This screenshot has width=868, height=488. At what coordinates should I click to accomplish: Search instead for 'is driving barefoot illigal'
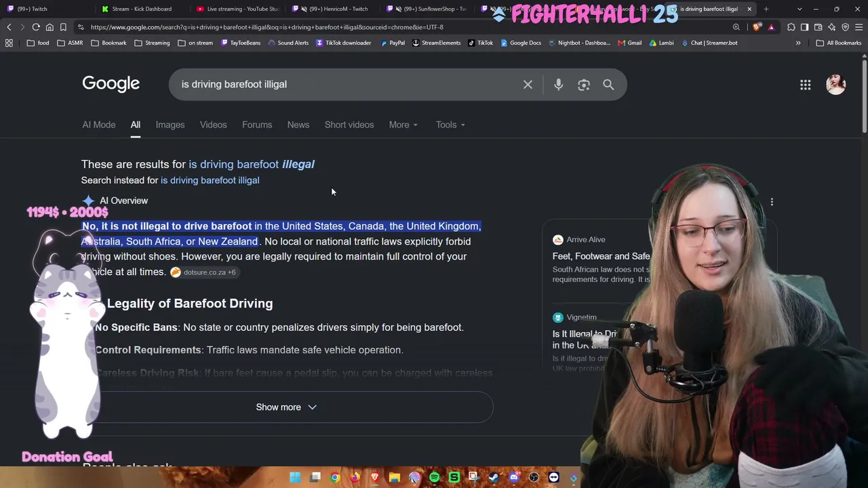tap(210, 180)
